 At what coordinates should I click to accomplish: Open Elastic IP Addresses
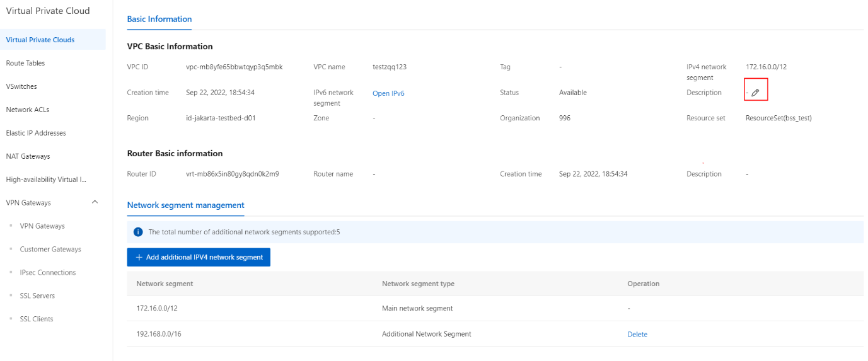[x=36, y=133]
